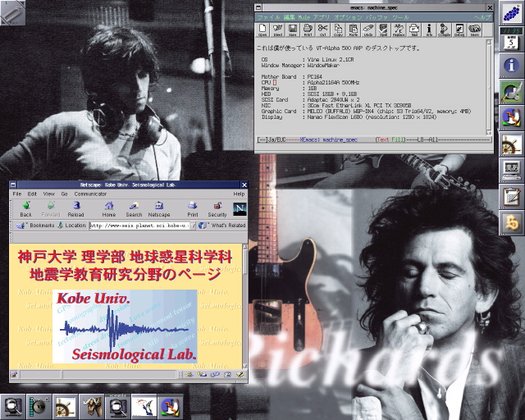The image size is (525, 420).
Task: Open XEmacs ヘルプ menu
Action: (x=482, y=17)
